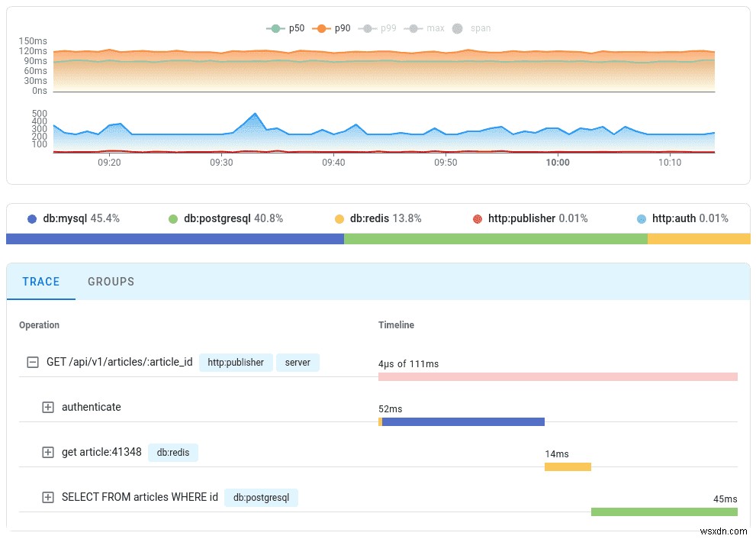Click the db:postgresql tag on SELECT row
Viewport: 756px width, 539px height.
pos(261,497)
